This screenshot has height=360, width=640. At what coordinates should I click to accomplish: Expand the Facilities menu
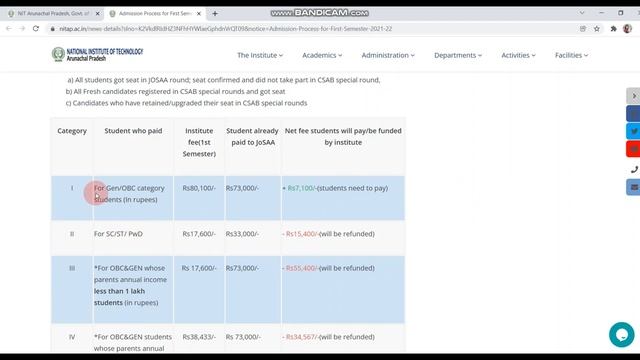571,55
